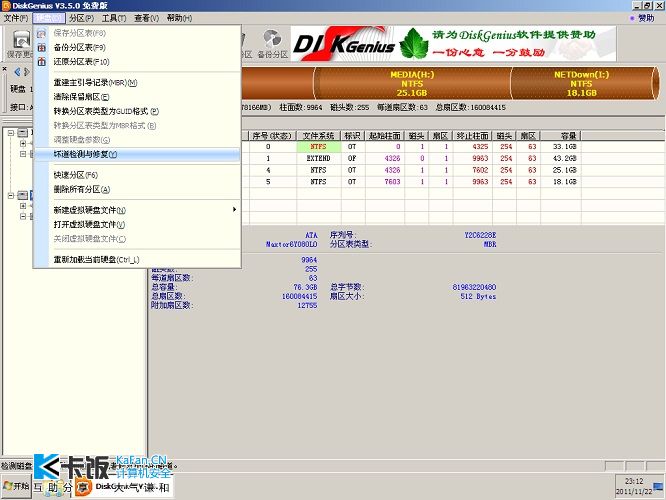Viewport: 666px width, 500px height.
Task: Select NETDown(I:) partition on disk map
Action: tap(581, 84)
